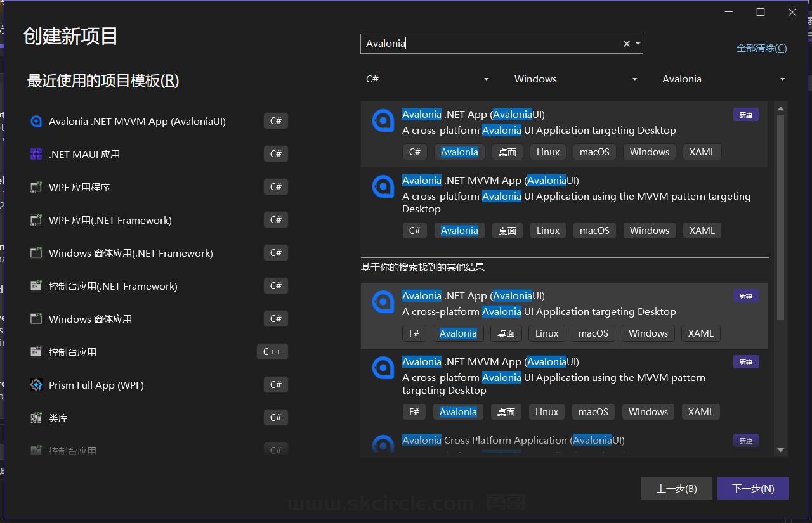
Task: Clear the search box with the X icon
Action: tap(627, 44)
